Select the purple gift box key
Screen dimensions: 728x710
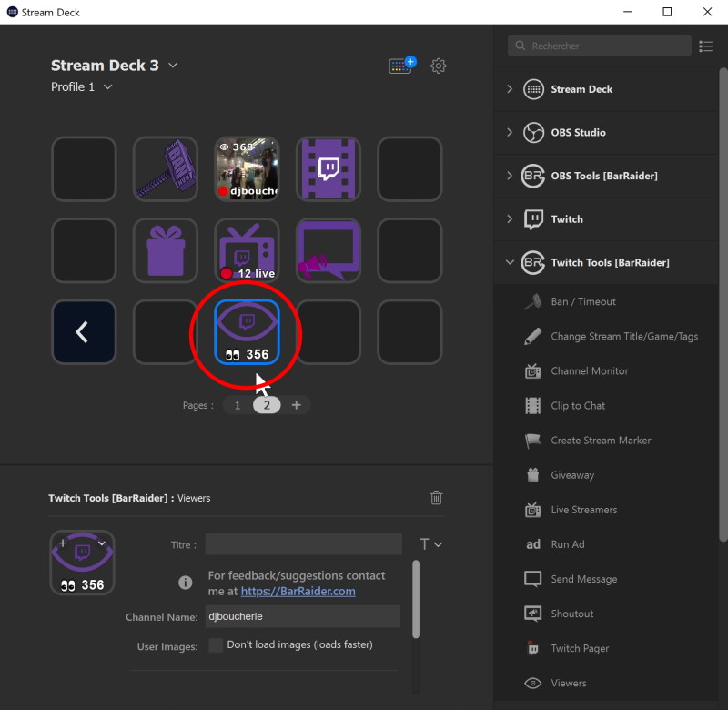[165, 250]
